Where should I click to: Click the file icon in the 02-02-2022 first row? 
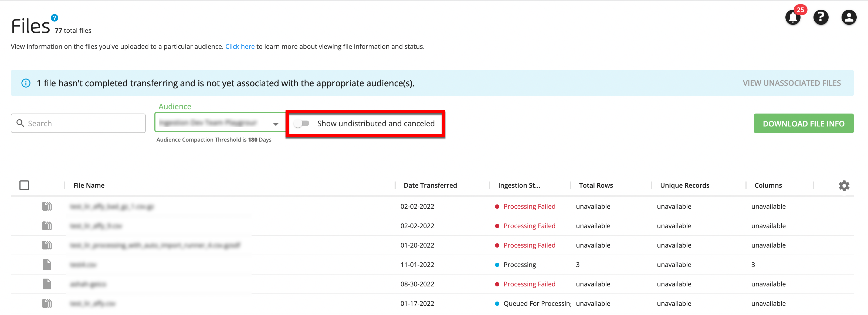tap(47, 206)
